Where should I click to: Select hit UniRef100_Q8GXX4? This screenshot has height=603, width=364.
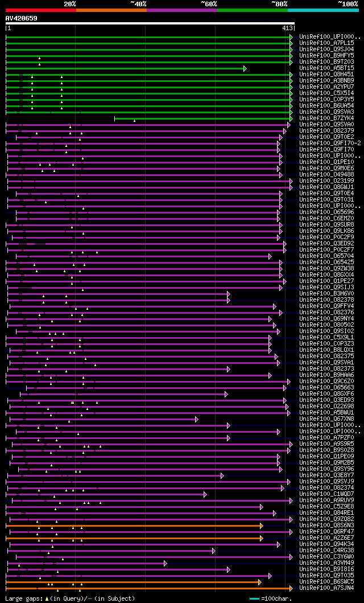[327, 274]
